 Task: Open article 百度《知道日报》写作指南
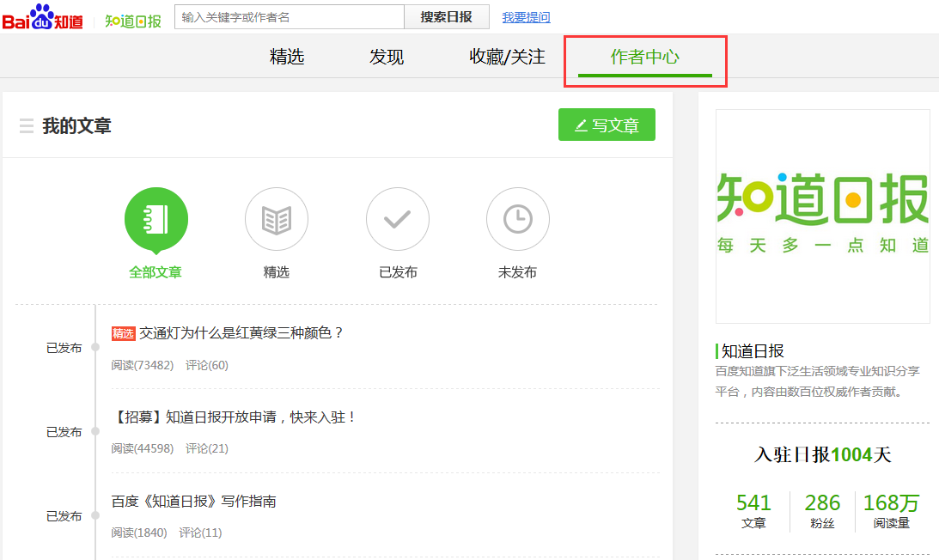[x=194, y=502]
